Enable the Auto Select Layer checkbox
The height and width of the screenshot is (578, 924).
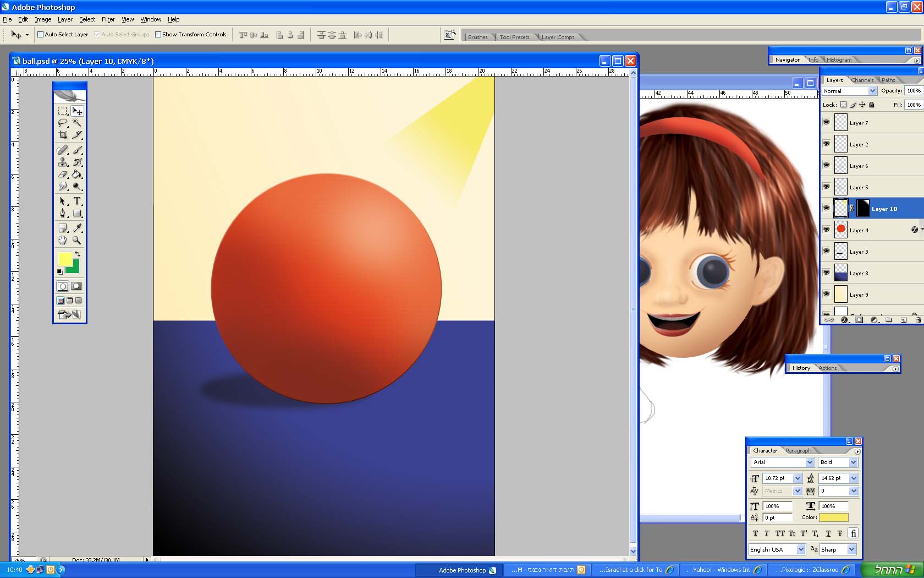40,35
